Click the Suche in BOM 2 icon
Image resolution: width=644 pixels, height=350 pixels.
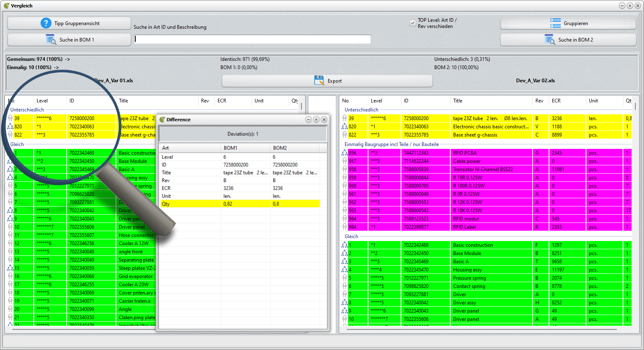[550, 40]
